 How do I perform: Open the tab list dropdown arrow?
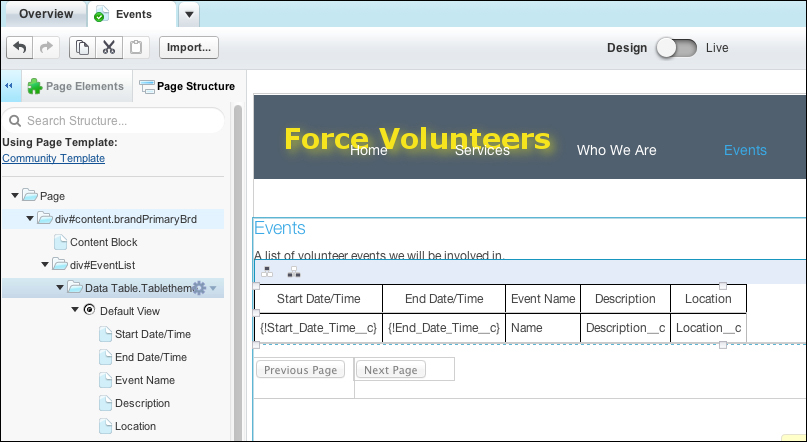point(191,14)
